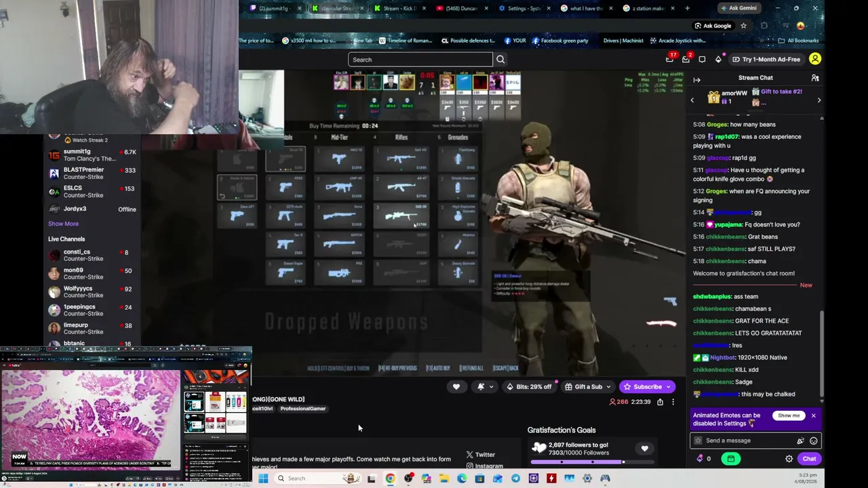Open the Wolfyyycs live channel row
This screenshot has width=868, height=488.
click(92, 292)
